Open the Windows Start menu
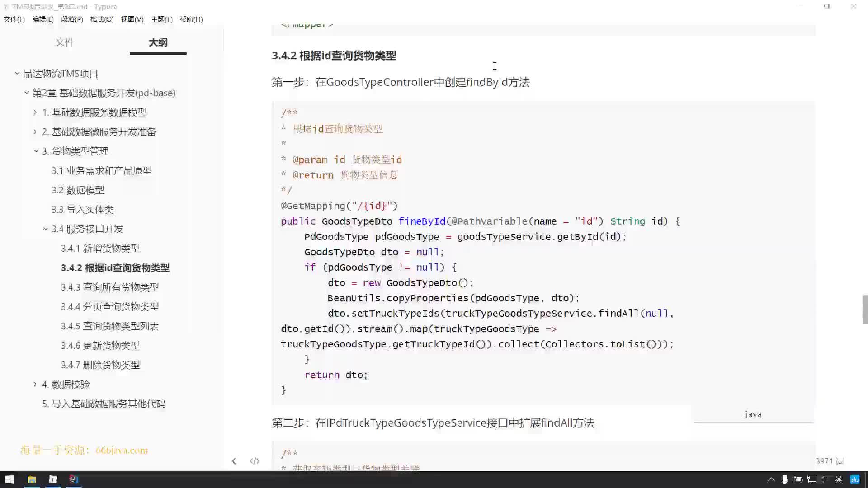Viewport: 868px width, 488px height. (x=10, y=479)
